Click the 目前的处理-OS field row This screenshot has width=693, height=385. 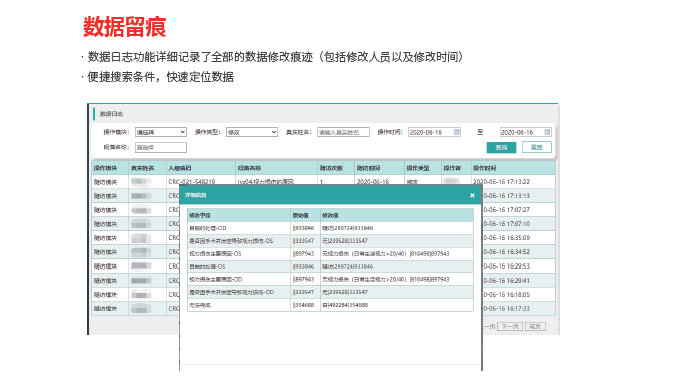[x=330, y=267]
